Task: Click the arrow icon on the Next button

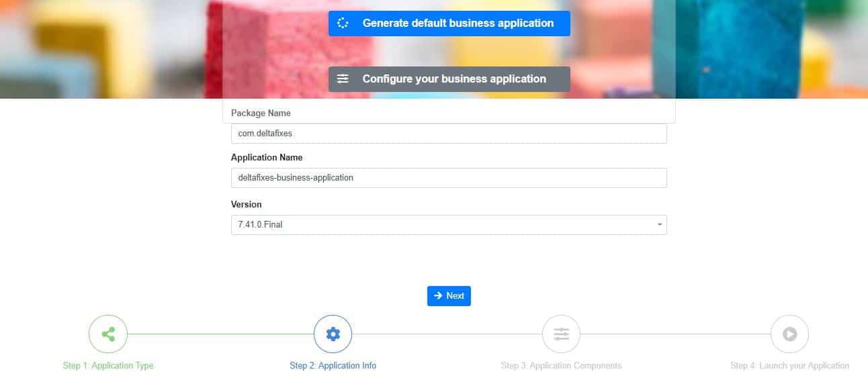Action: point(438,295)
